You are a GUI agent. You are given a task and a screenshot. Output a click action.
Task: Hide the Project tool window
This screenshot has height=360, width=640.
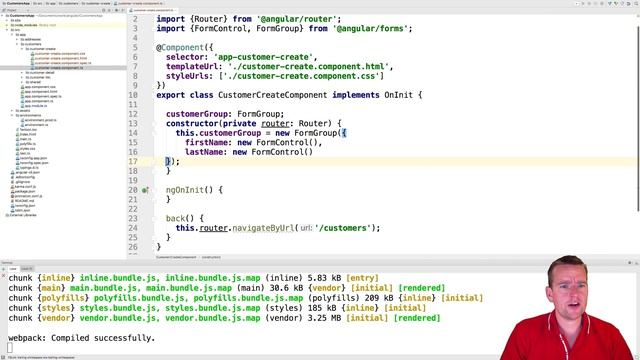(123, 10)
